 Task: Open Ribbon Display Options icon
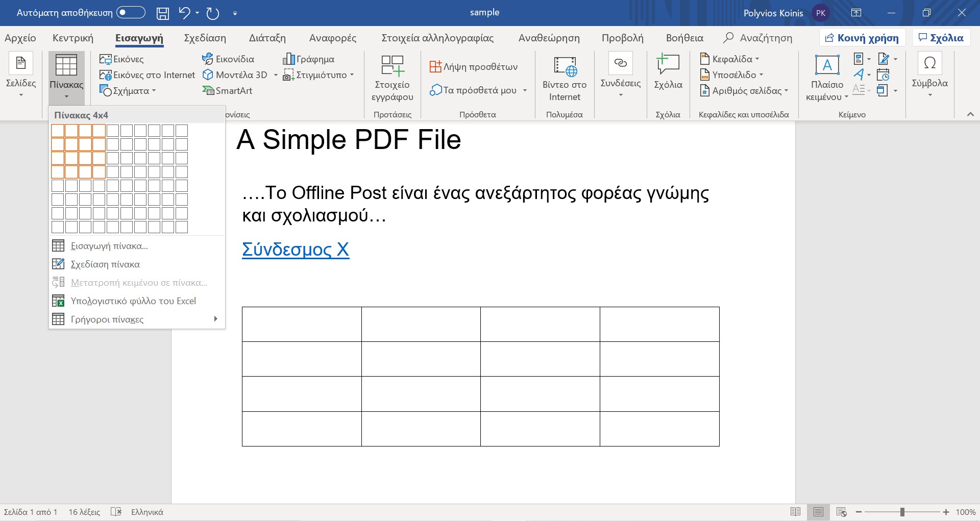(x=856, y=13)
